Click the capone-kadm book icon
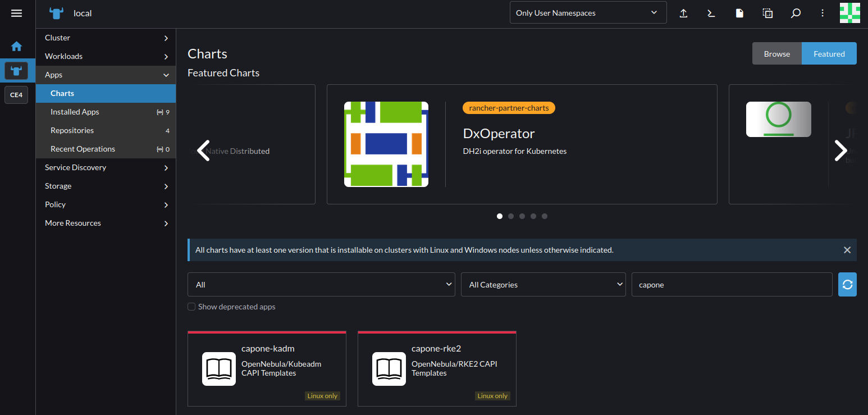Screen dimensions: 868x415 219,369
